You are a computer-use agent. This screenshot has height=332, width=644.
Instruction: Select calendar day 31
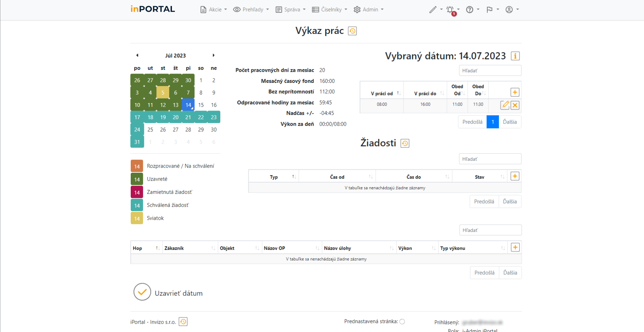[137, 142]
